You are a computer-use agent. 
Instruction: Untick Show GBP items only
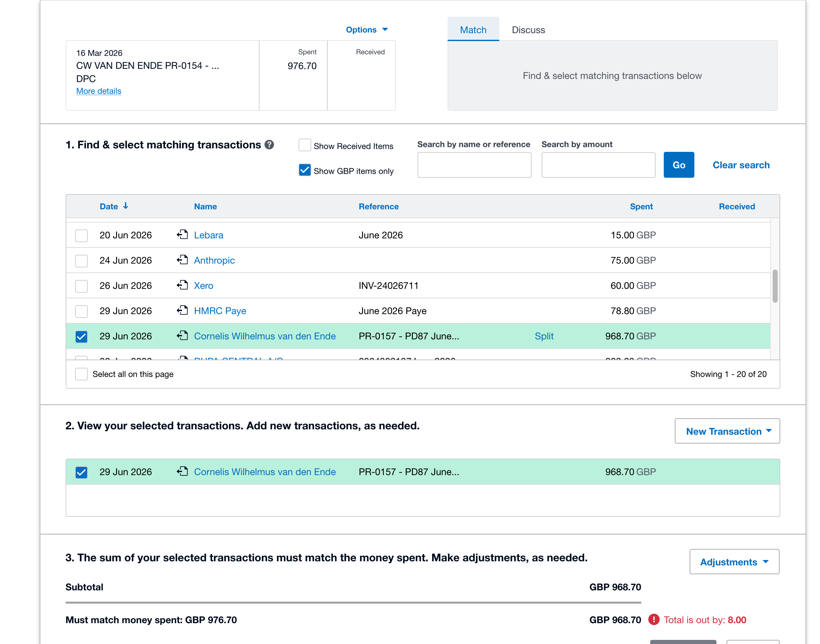click(x=305, y=170)
